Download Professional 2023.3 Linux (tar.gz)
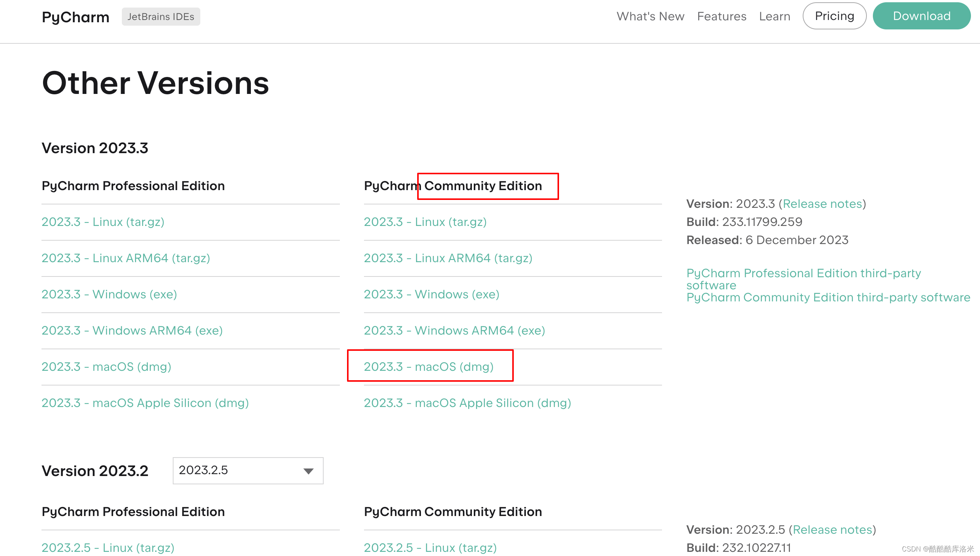The width and height of the screenshot is (980, 556). pos(103,222)
